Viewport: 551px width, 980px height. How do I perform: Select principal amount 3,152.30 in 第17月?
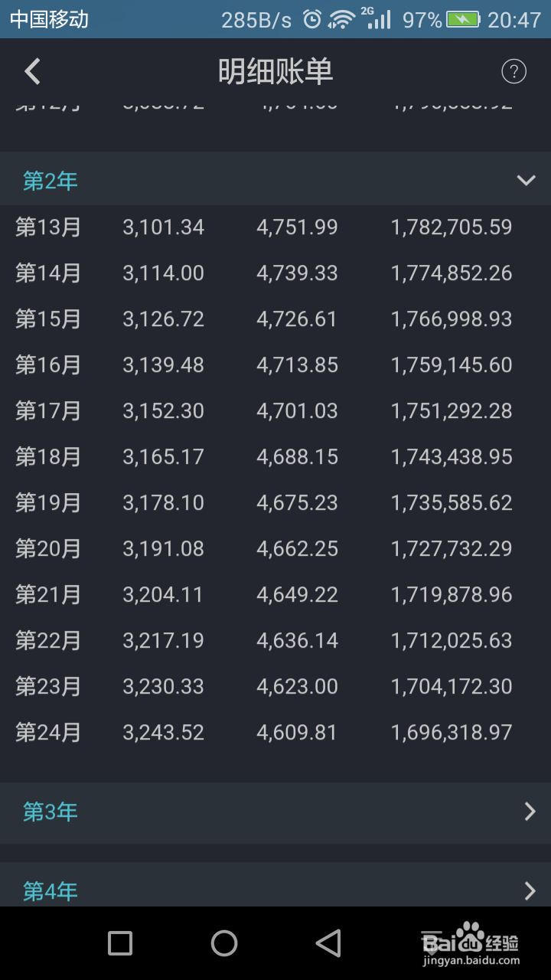click(164, 411)
